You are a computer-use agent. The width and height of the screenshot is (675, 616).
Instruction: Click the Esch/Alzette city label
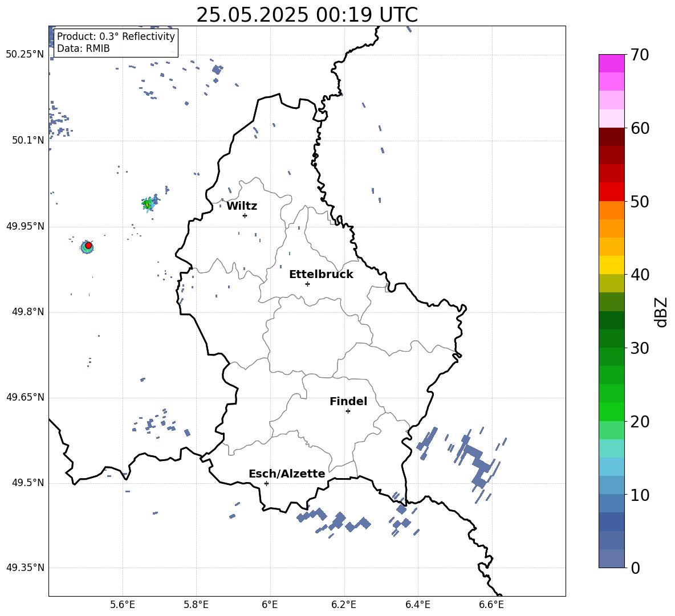coord(287,474)
